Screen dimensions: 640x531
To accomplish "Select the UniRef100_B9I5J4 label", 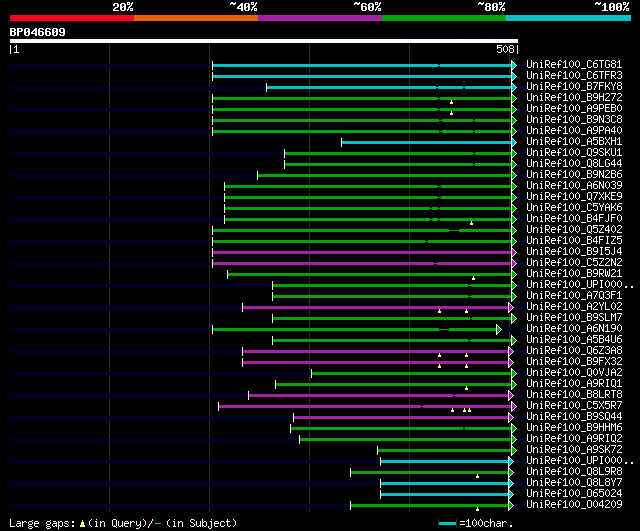I will [x=574, y=252].
